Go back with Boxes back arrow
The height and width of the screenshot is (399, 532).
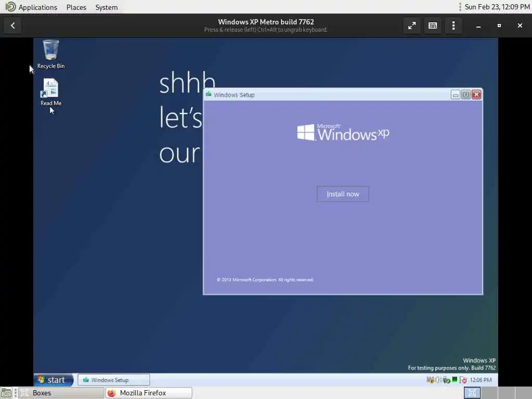[x=12, y=25]
